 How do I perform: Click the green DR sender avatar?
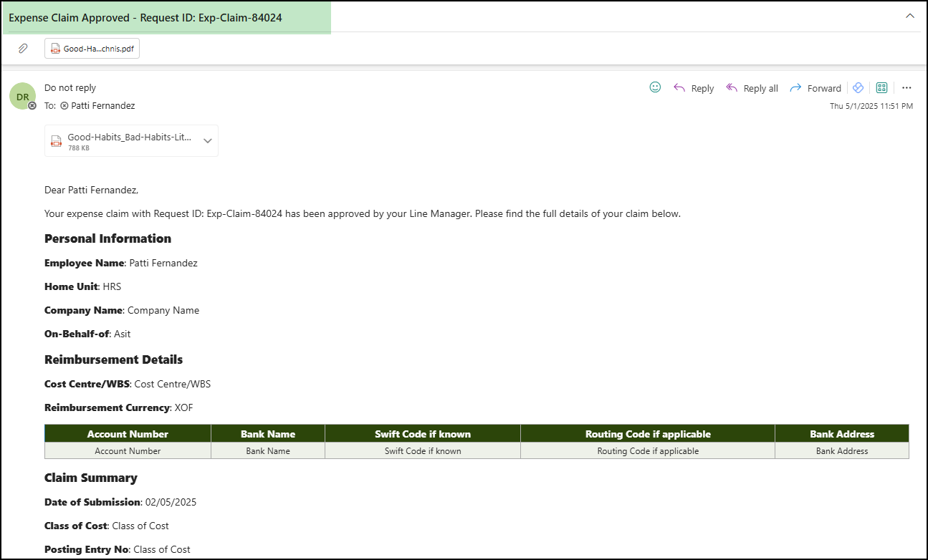(x=22, y=95)
